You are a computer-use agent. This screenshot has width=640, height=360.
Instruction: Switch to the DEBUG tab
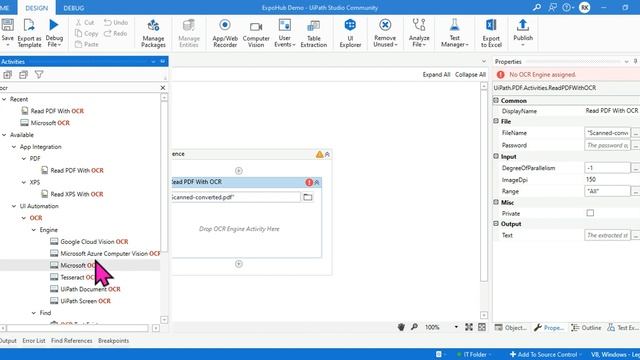coord(74,8)
